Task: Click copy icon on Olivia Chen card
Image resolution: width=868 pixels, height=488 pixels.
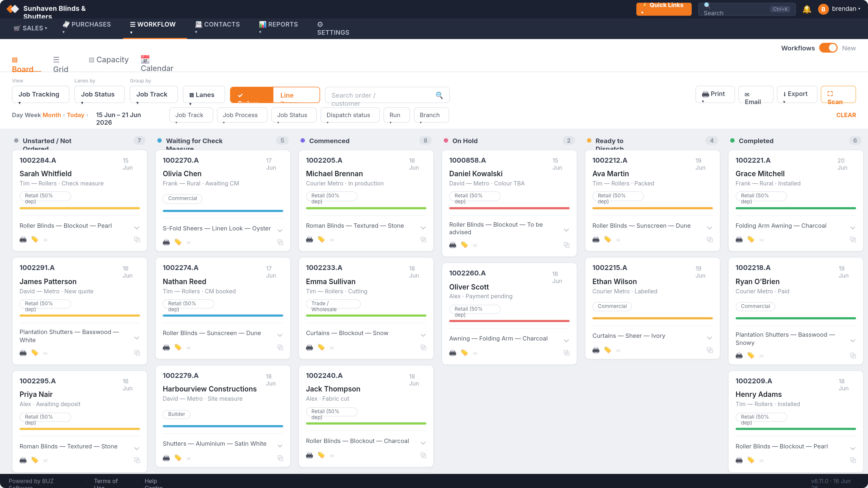Action: point(280,242)
